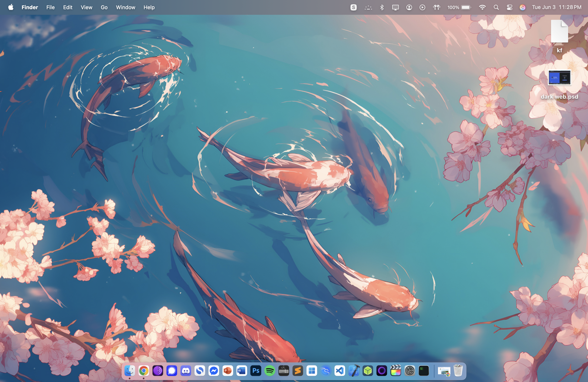Open Control Center in menu bar

(x=510, y=7)
